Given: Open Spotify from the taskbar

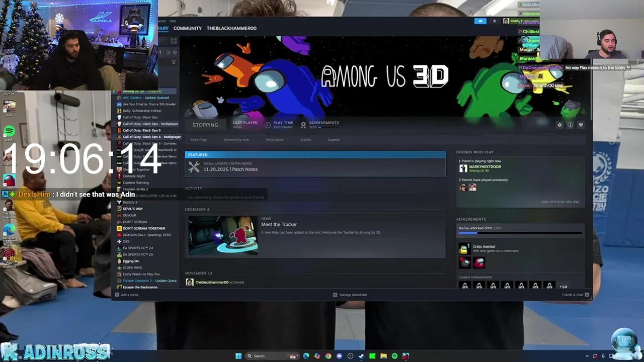Looking at the screenshot, I should [x=394, y=356].
